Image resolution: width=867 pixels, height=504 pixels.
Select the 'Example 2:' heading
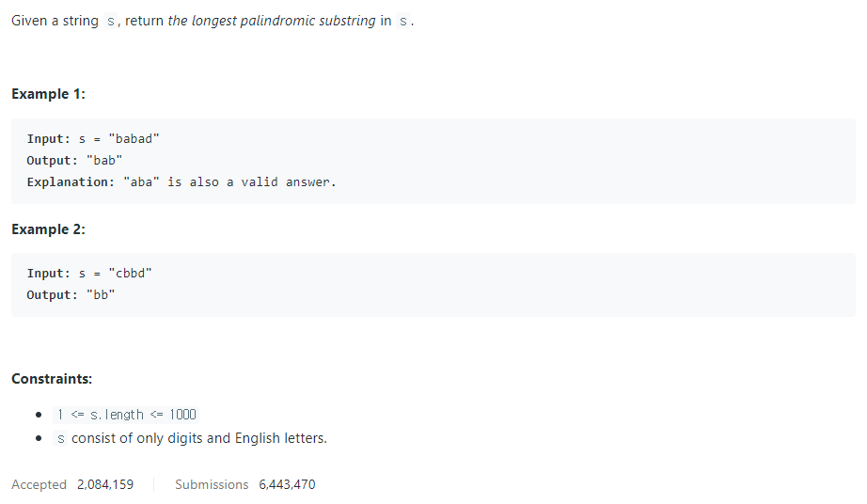(x=48, y=229)
